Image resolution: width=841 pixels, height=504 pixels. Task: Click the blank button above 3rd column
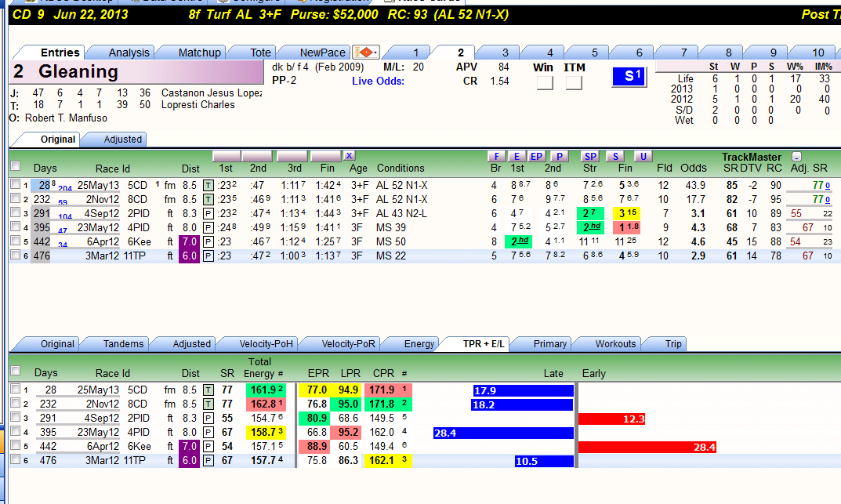(x=292, y=156)
